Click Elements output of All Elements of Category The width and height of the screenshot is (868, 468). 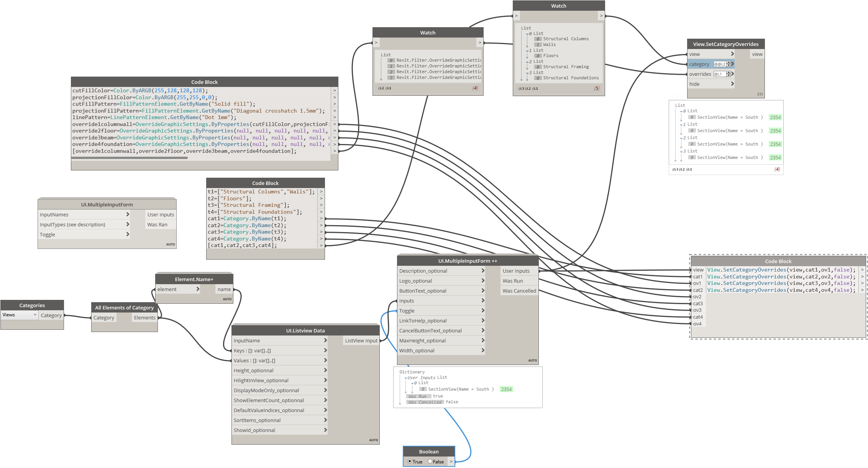[x=145, y=317]
